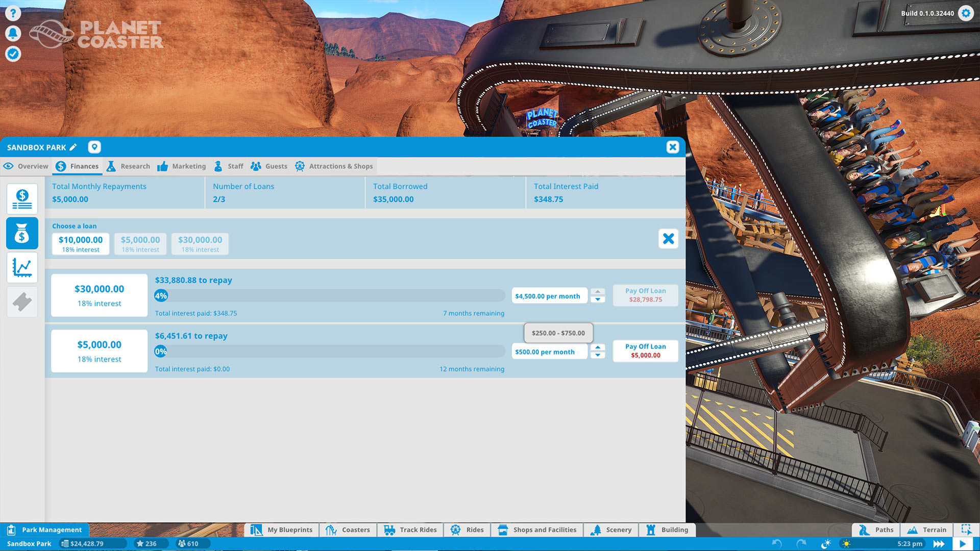This screenshot has width=980, height=551.
Task: Choose the disabled $30,000.00 loan option
Action: (200, 244)
